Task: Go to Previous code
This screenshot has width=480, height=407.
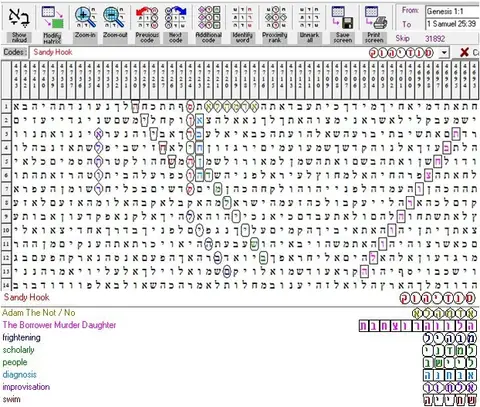Action: pos(147,17)
